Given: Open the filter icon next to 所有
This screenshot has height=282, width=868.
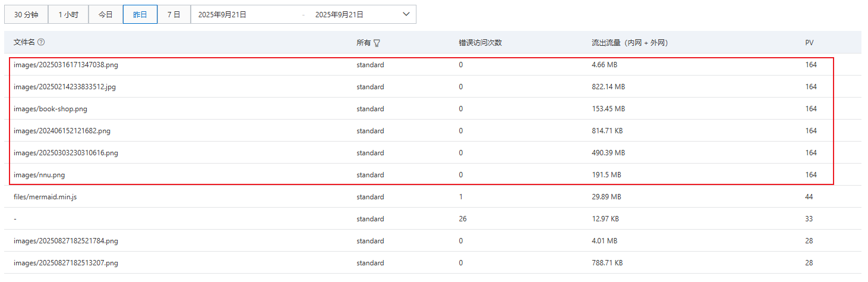Looking at the screenshot, I should [377, 43].
